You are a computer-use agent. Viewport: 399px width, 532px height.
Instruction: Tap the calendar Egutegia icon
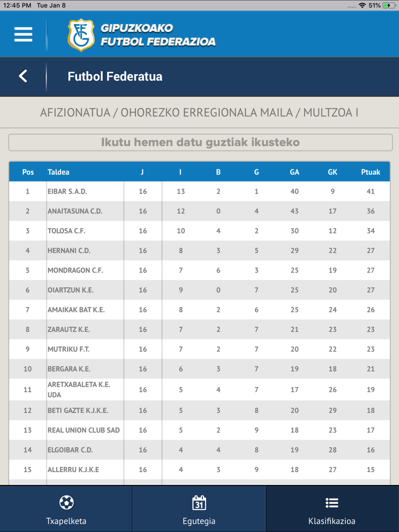coord(199,502)
